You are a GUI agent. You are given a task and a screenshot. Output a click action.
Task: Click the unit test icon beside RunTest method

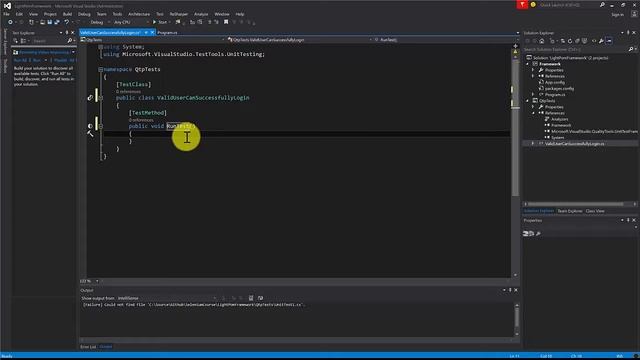click(90, 126)
